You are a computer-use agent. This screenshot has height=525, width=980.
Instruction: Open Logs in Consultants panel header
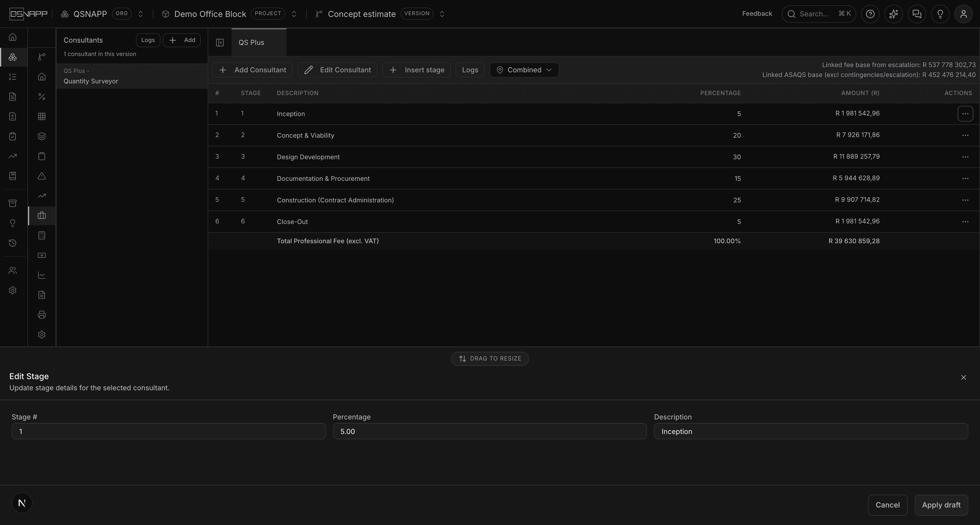148,40
